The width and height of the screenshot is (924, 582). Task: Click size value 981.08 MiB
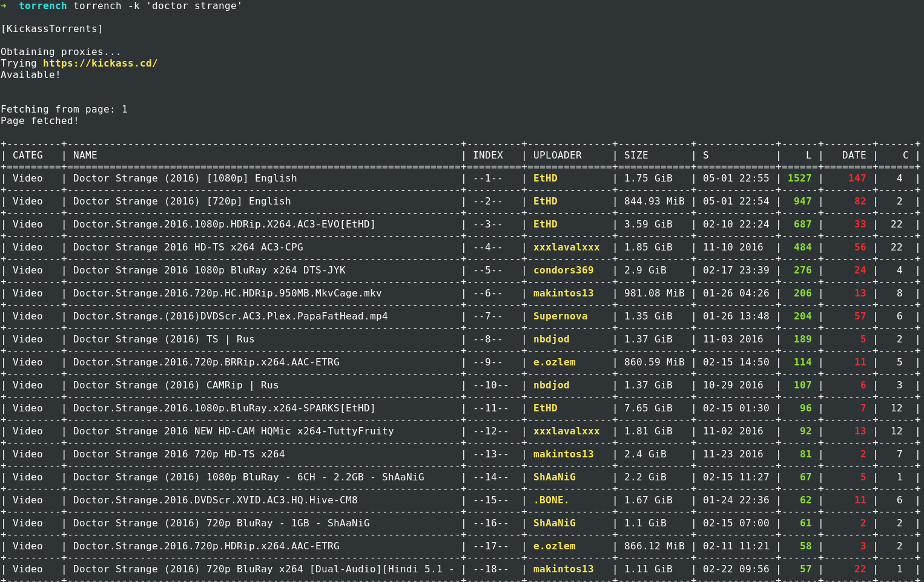pyautogui.click(x=655, y=293)
